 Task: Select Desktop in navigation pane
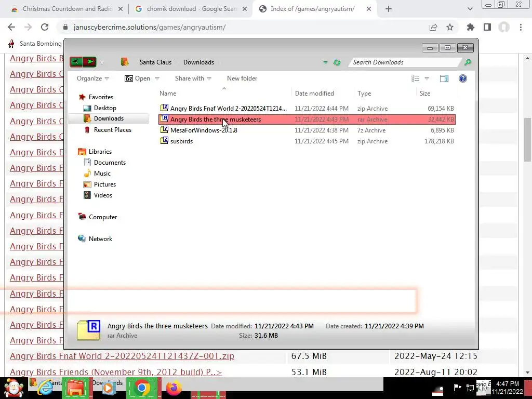[x=105, y=108]
